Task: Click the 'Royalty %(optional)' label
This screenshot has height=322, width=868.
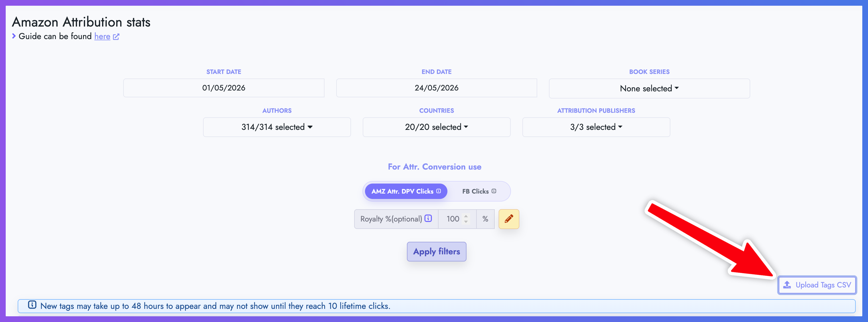Action: coord(391,219)
